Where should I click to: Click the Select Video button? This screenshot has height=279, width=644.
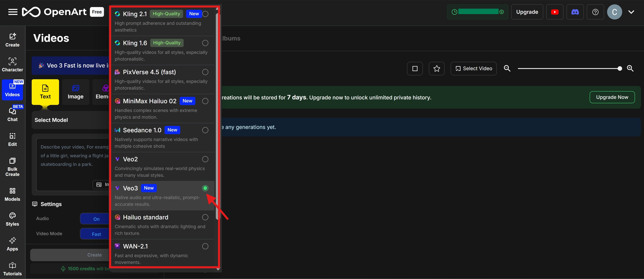[473, 68]
